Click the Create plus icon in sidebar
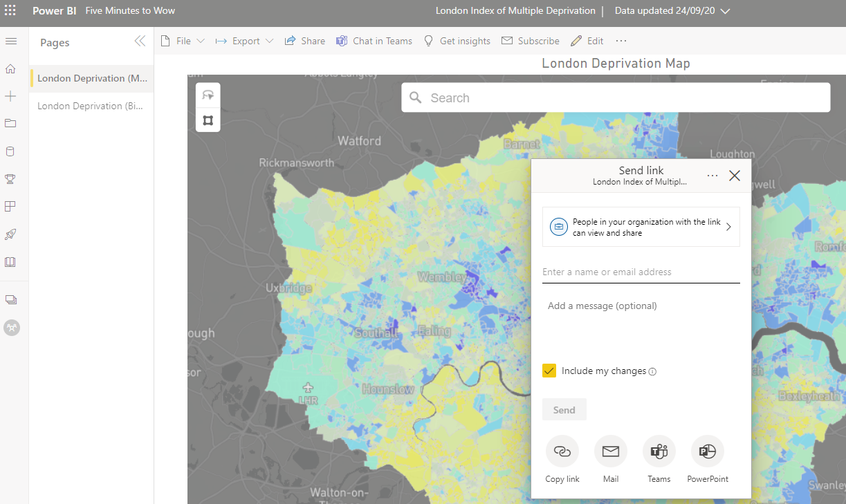The image size is (846, 504). (10, 96)
